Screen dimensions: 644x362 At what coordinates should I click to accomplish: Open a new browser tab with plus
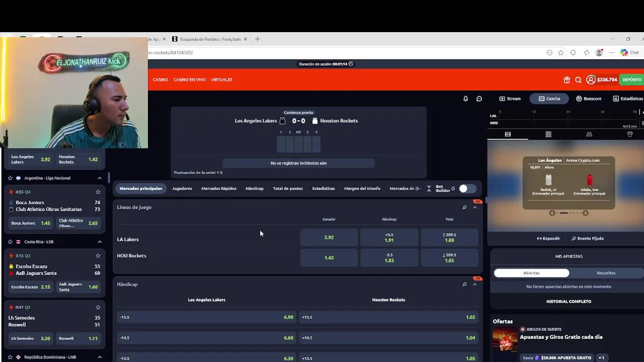(258, 39)
